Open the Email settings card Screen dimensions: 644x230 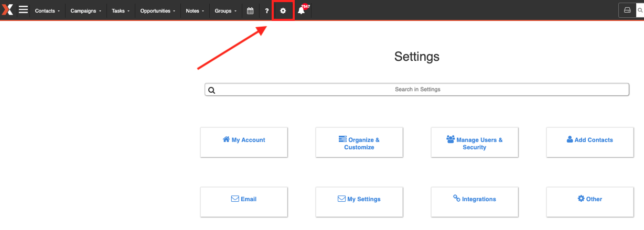(244, 202)
